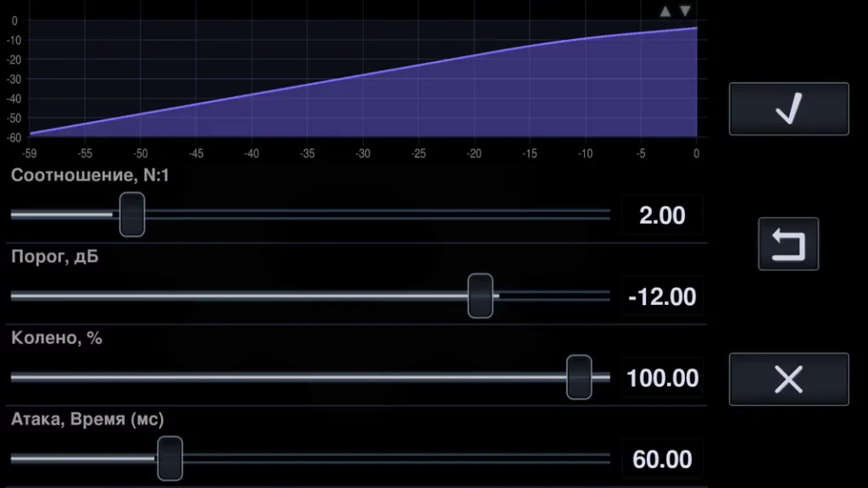
Task: Click the down triangle above the graph
Action: pos(686,11)
